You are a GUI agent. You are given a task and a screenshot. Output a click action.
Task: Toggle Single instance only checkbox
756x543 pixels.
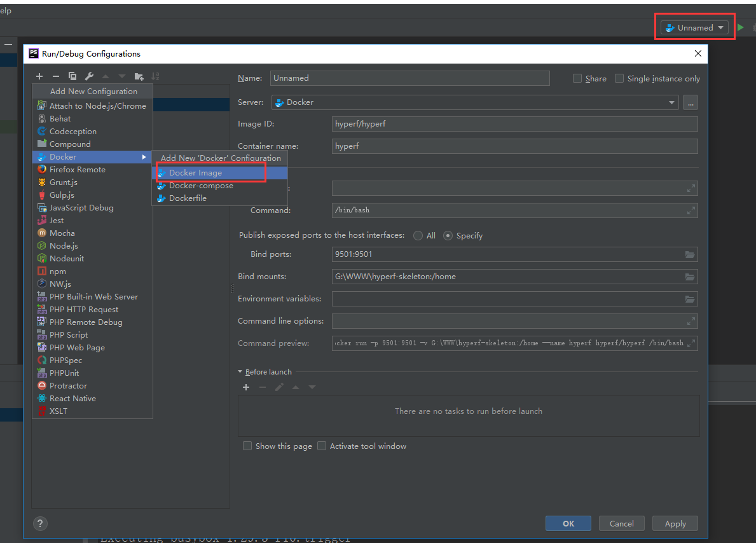(619, 78)
